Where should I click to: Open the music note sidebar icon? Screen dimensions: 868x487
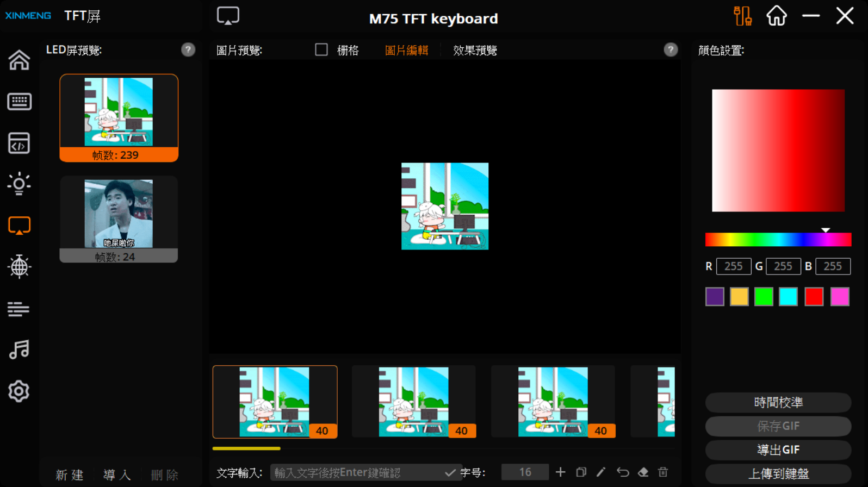pos(19,349)
